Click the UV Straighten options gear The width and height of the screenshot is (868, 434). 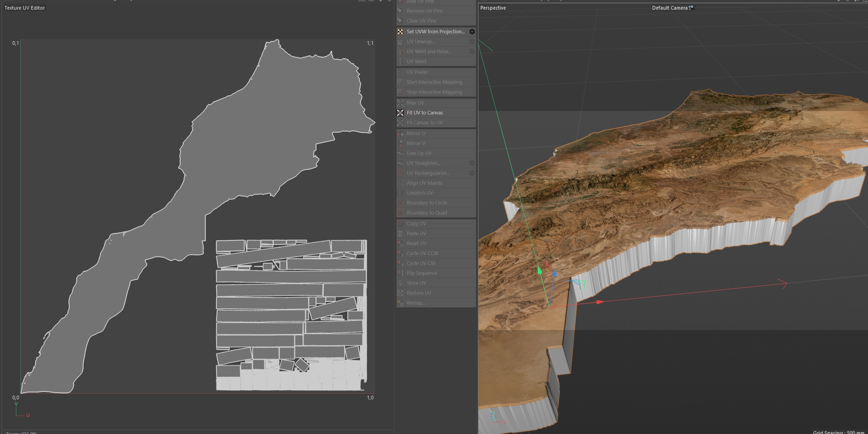[472, 163]
